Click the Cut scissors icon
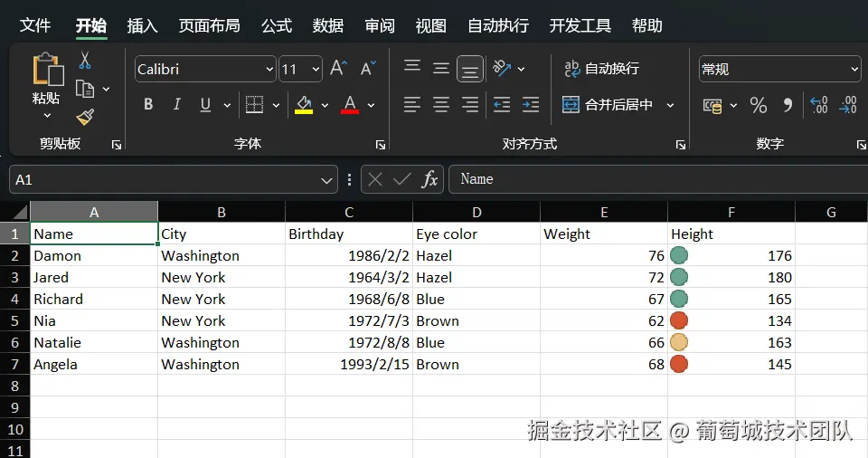Image resolution: width=868 pixels, height=458 pixels. coord(85,60)
